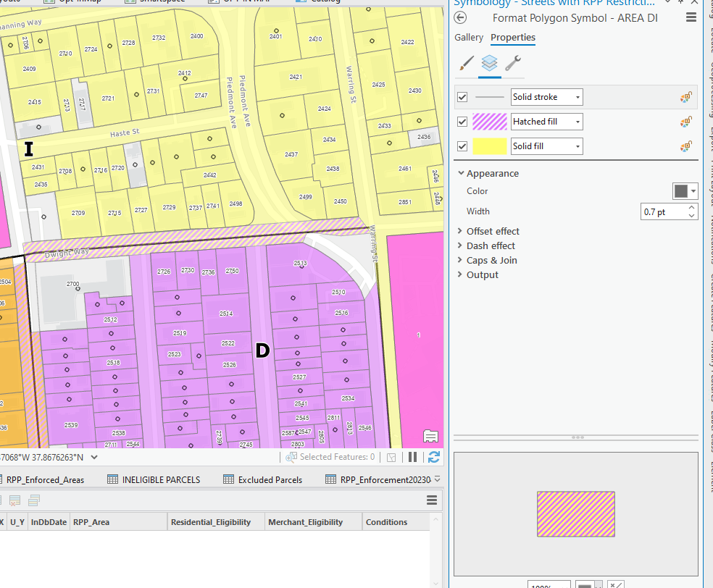Open attribute table hamburger menu

click(x=432, y=500)
